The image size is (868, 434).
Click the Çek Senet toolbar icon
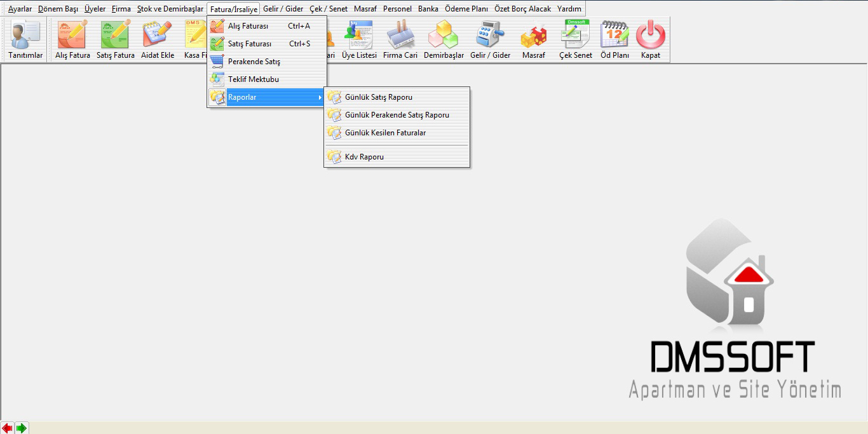click(x=575, y=39)
